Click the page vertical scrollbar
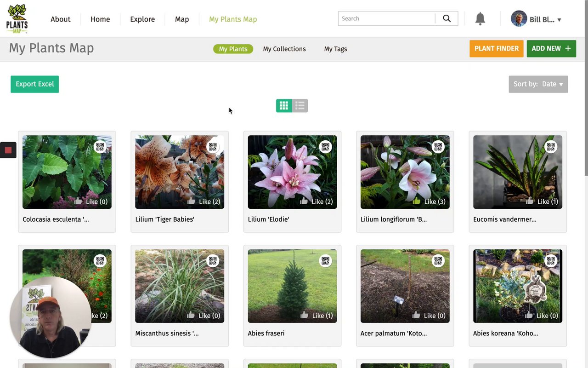Image resolution: width=588 pixels, height=368 pixels. 586,87
